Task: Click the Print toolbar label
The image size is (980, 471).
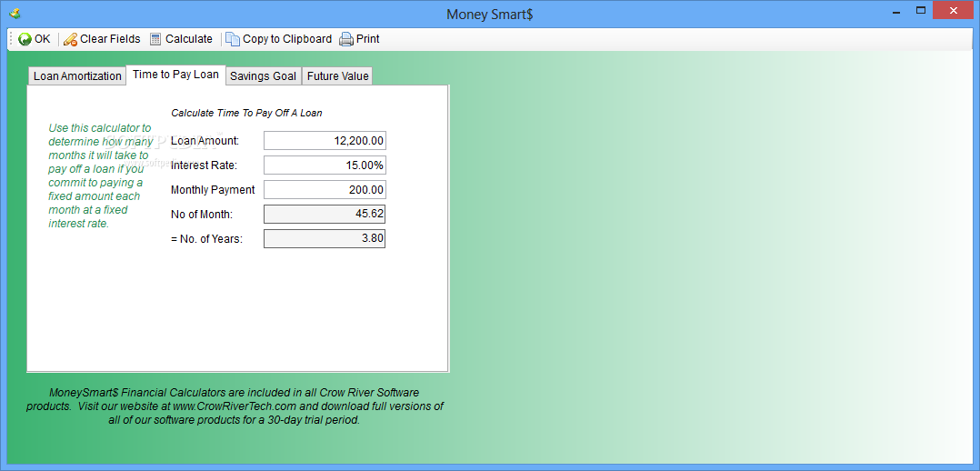Action: click(x=368, y=39)
